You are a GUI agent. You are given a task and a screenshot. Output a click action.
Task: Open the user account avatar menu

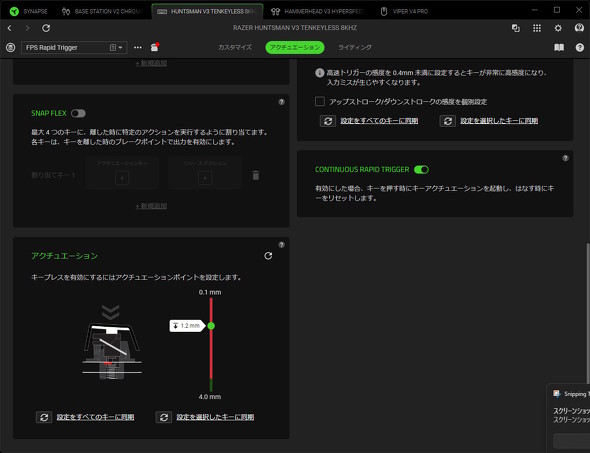(x=579, y=28)
